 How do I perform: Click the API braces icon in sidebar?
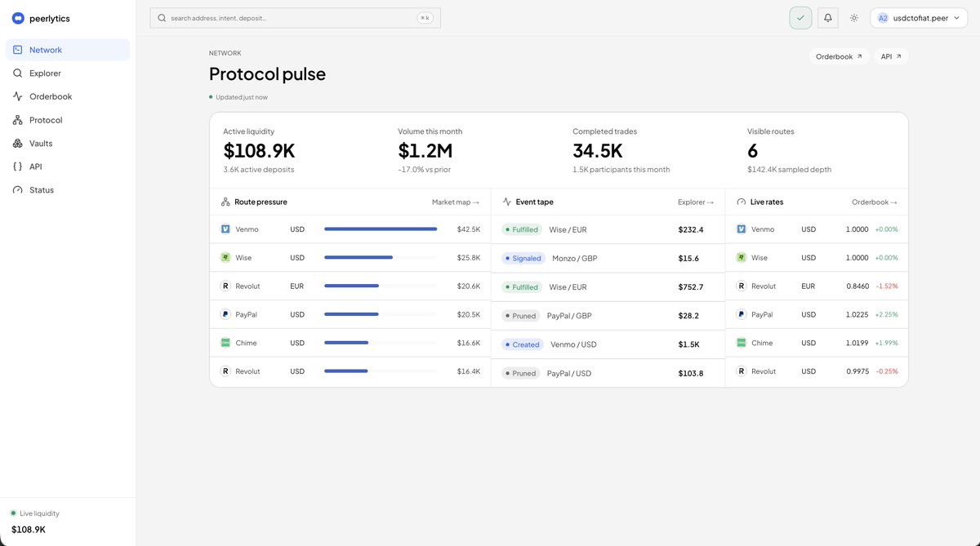pyautogui.click(x=18, y=166)
